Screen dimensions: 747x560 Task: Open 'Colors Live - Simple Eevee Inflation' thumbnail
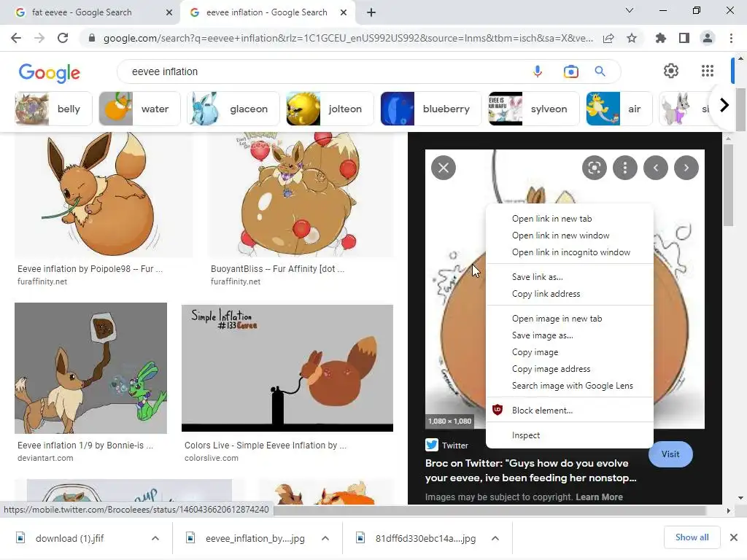287,368
